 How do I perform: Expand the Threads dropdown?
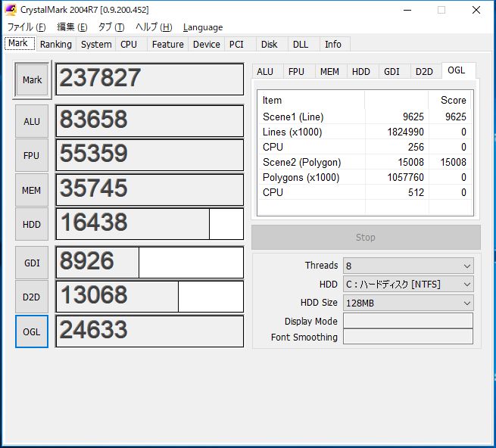[x=408, y=266]
